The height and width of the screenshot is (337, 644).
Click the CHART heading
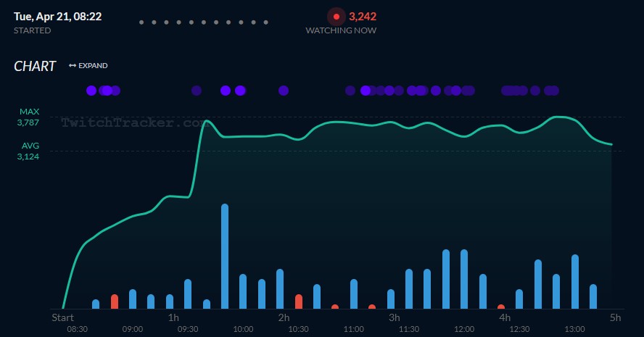tap(35, 66)
